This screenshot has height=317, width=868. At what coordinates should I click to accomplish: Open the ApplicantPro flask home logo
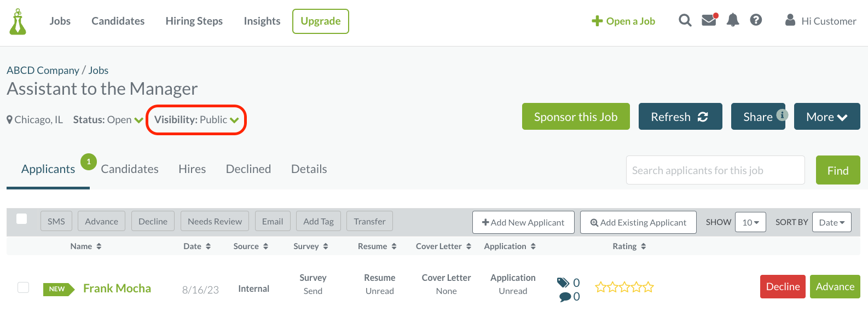click(x=17, y=21)
